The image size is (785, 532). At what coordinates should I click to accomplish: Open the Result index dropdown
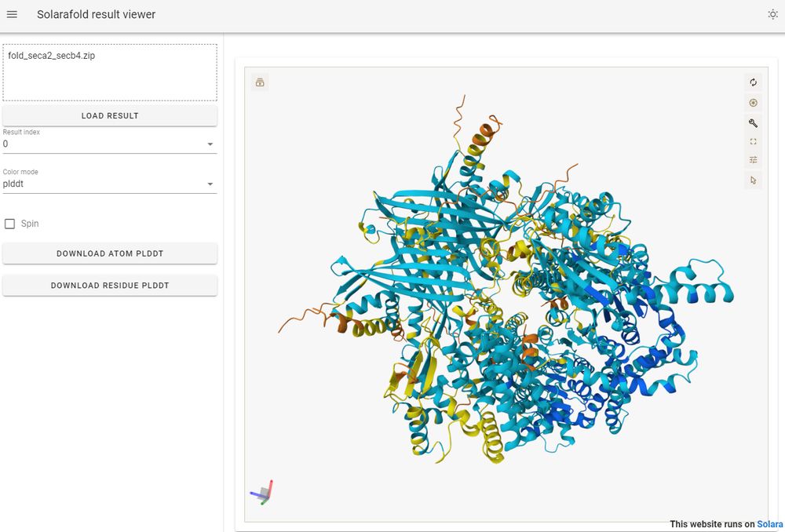(110, 144)
